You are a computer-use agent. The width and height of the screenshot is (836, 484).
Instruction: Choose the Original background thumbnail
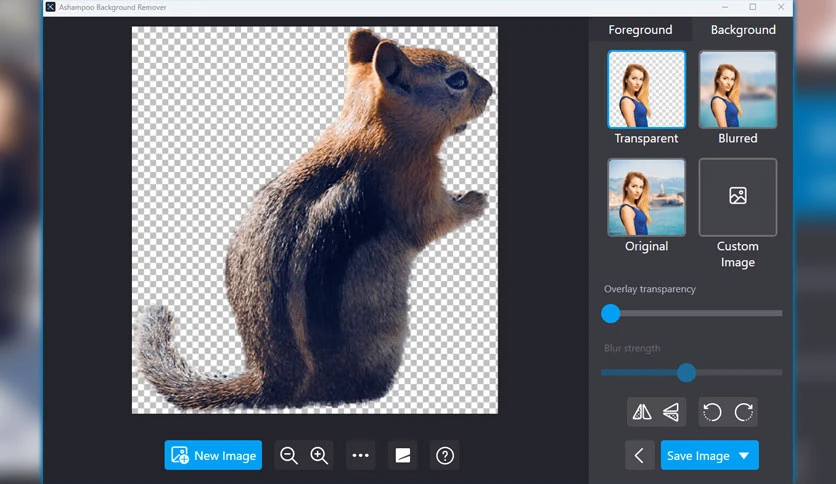[646, 197]
